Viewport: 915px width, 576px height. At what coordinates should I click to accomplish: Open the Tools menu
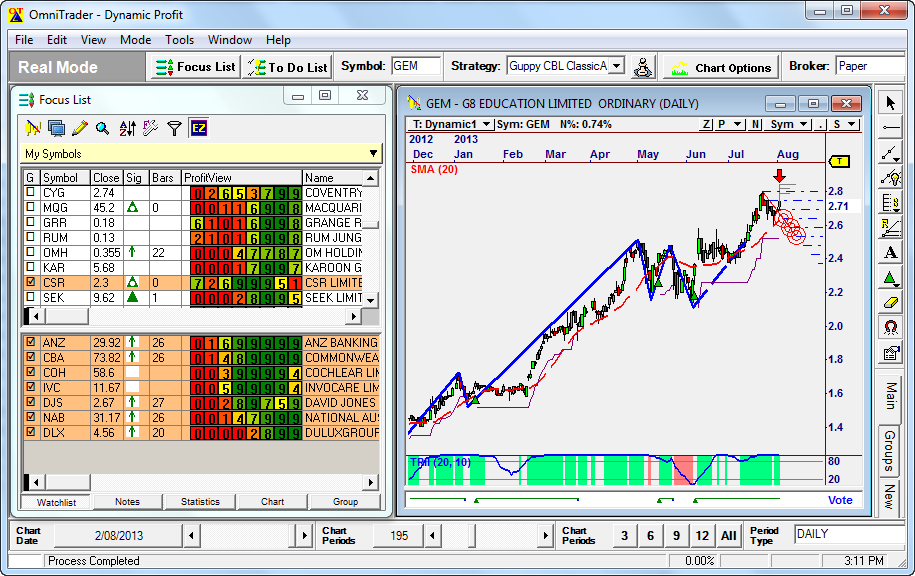click(179, 40)
